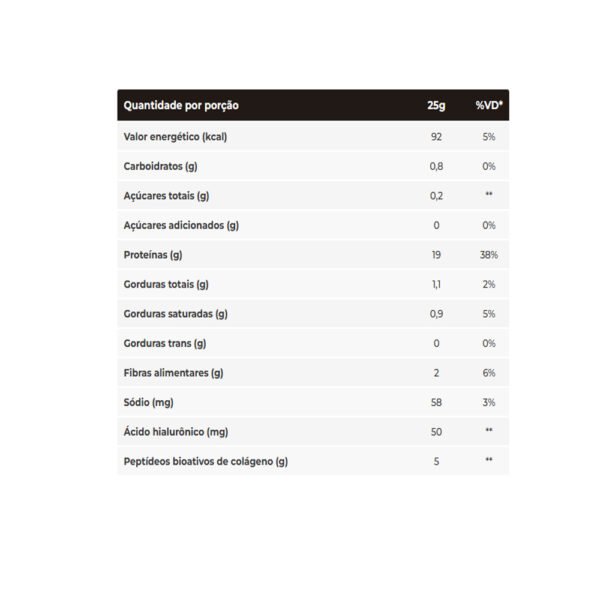The height and width of the screenshot is (600, 600).
Task: Select 'Gorduras totais (g)' row label
Action: click(x=166, y=284)
